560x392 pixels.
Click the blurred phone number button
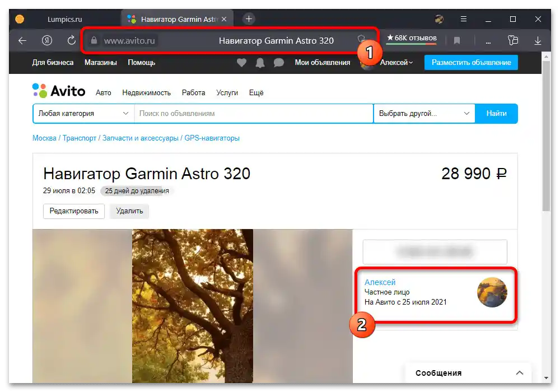click(435, 252)
